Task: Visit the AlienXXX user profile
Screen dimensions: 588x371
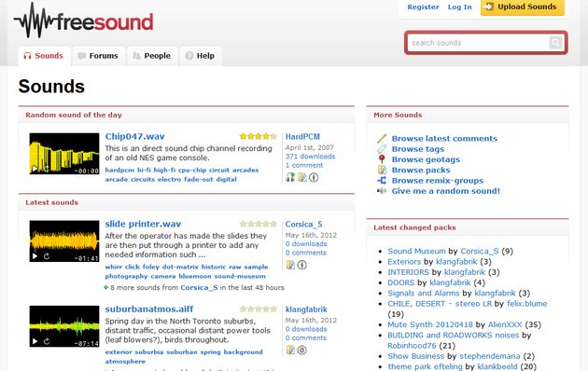Action: pos(505,324)
